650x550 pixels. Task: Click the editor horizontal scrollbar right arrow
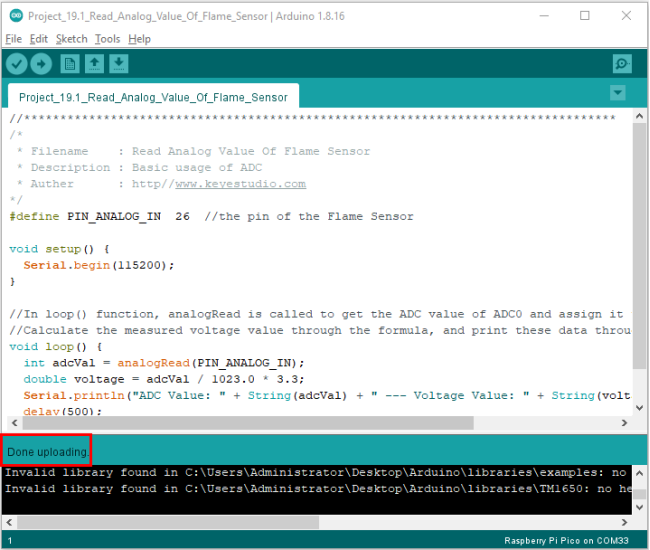624,423
